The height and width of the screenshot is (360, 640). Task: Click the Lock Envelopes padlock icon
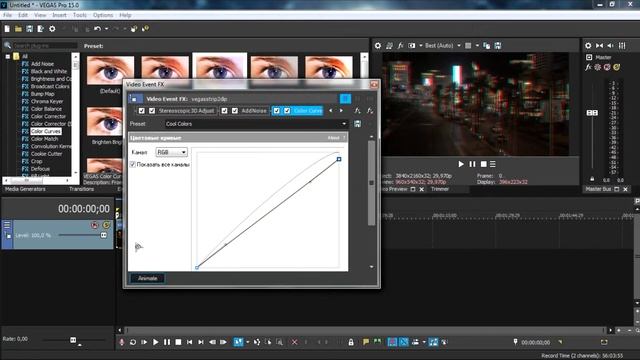[351, 342]
